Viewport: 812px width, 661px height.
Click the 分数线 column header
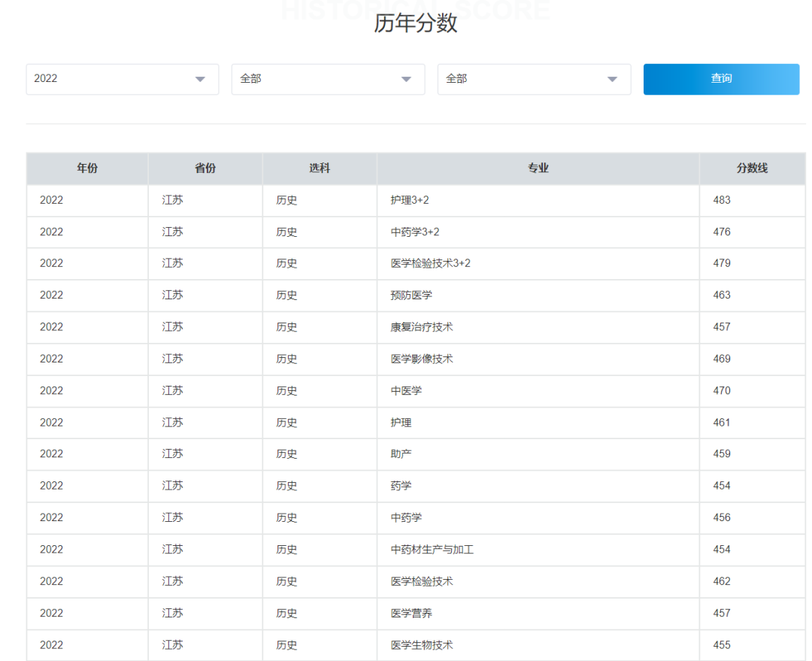(752, 168)
